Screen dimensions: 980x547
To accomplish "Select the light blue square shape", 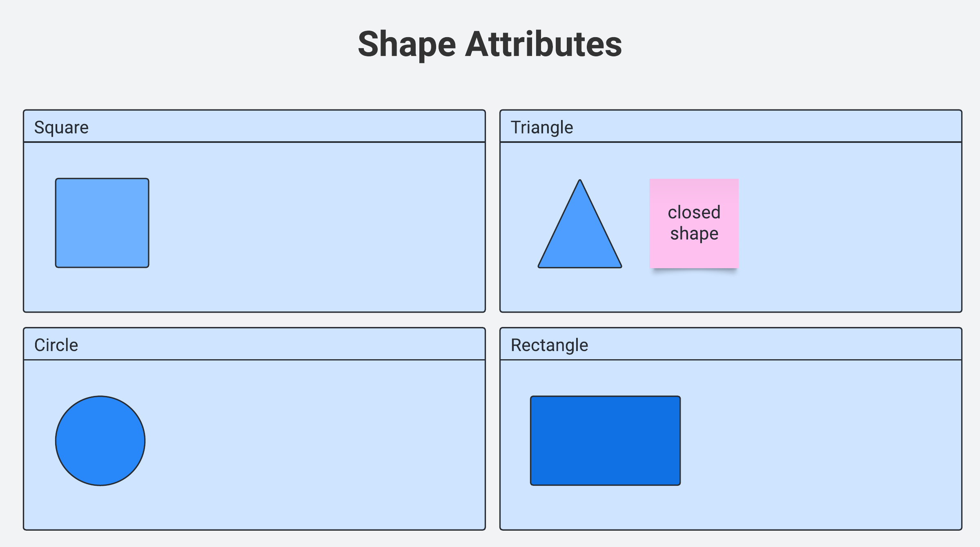I will tap(102, 223).
